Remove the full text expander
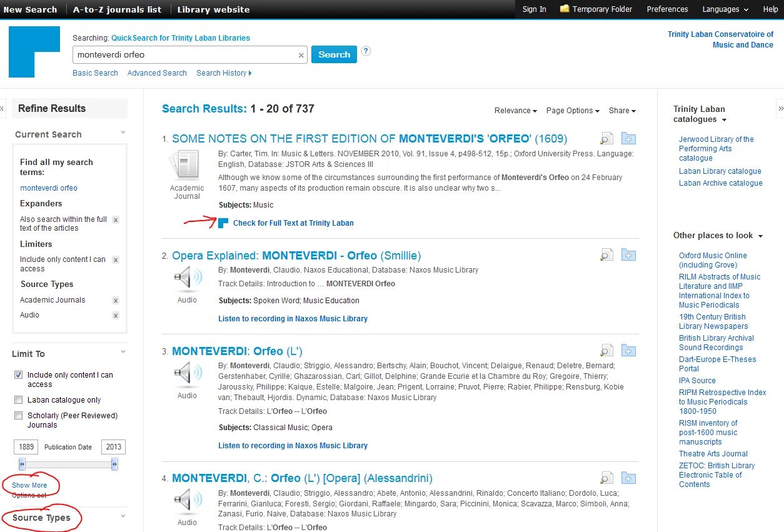This screenshot has height=532, width=784. (115, 220)
